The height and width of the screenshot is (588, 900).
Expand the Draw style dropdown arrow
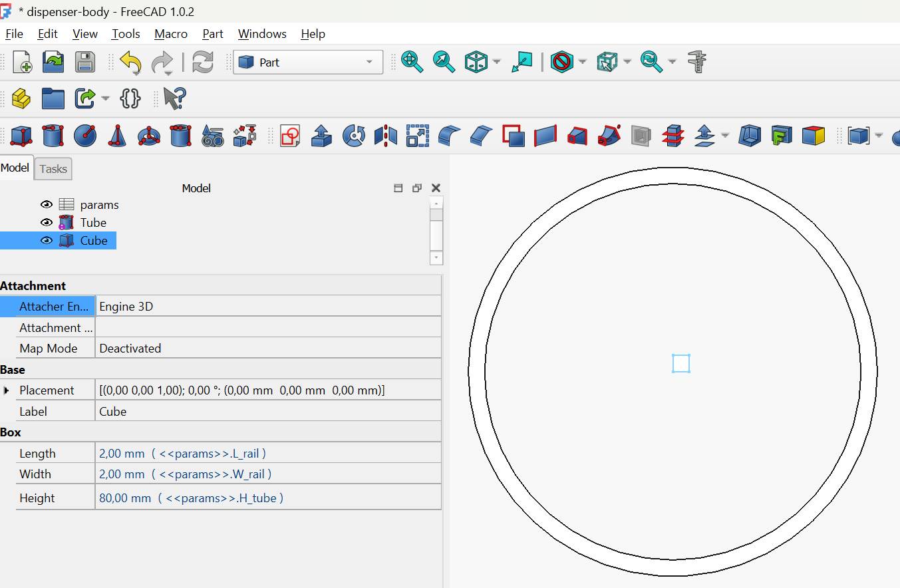pos(582,63)
